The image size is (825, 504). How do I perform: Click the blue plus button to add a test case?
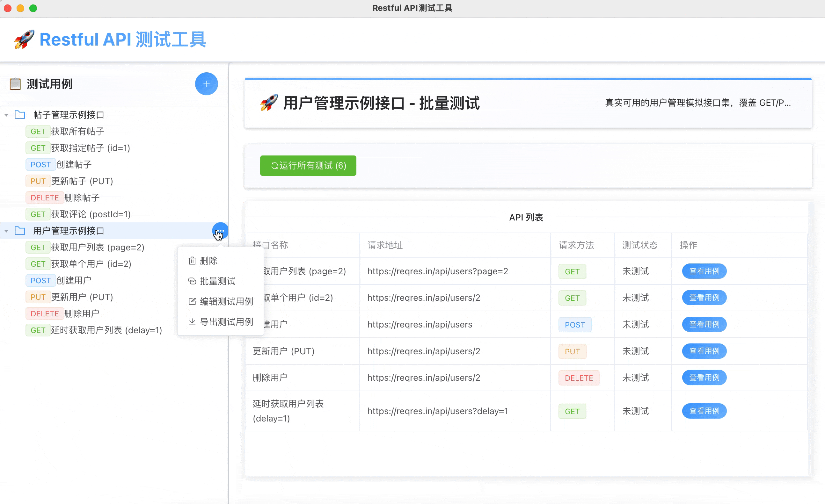click(206, 84)
